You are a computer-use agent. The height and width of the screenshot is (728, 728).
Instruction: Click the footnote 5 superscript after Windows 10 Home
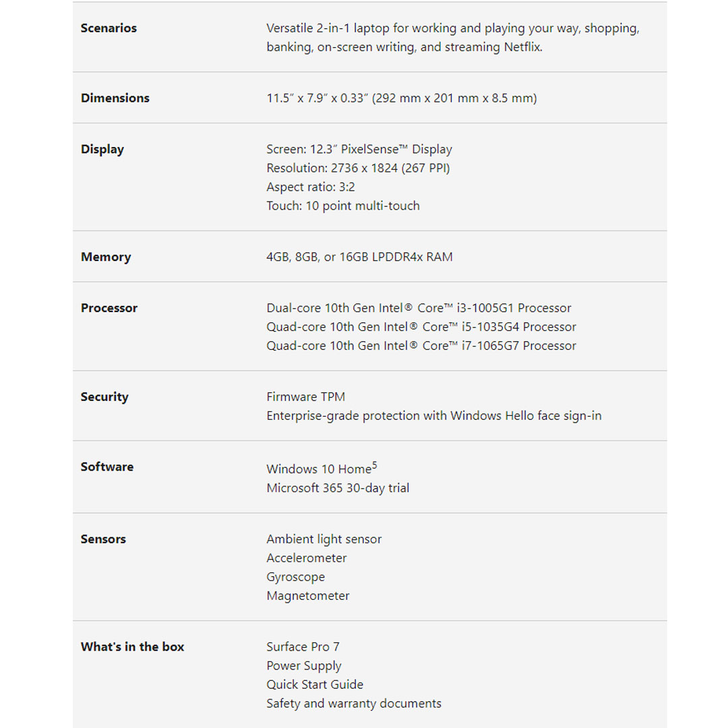click(375, 464)
